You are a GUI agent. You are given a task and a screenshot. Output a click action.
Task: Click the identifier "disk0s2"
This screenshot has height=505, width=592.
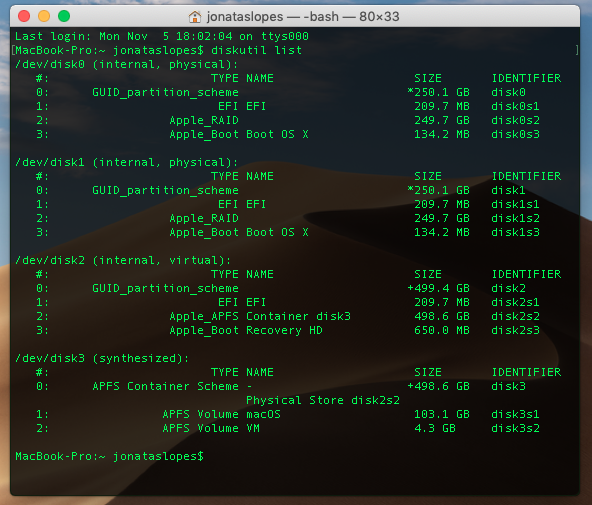click(515, 120)
